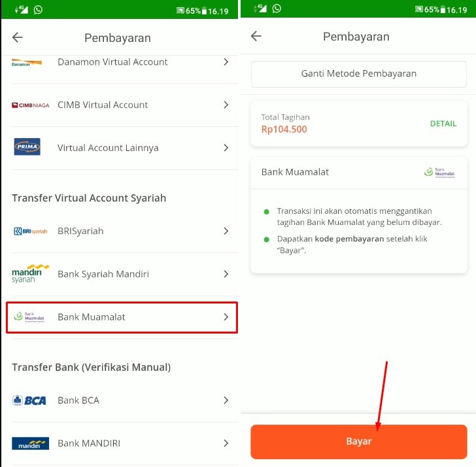Viewport: 476px width, 467px height.
Task: Tap the BCA bank logo
Action: (29, 400)
